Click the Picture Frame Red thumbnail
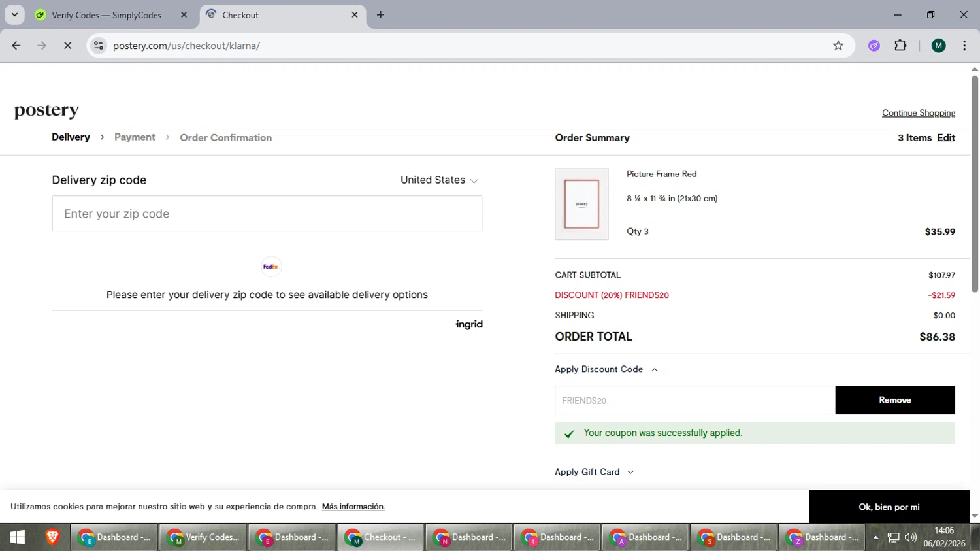 (581, 204)
